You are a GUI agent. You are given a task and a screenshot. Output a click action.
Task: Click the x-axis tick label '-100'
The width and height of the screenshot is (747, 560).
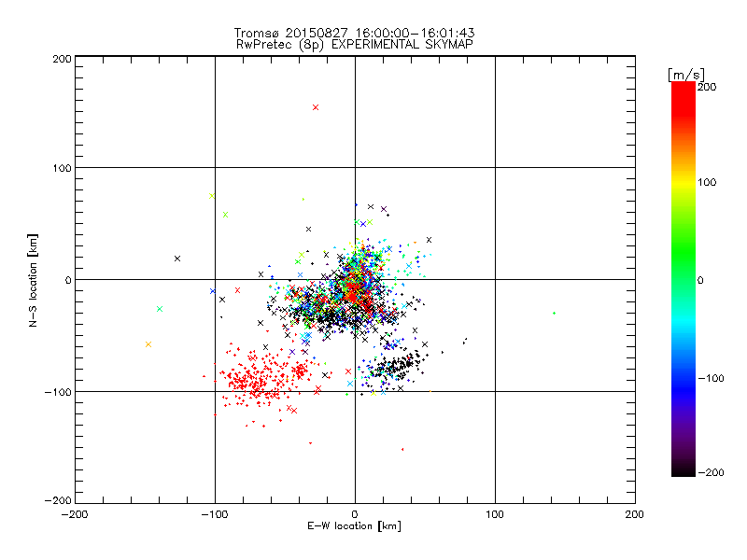point(215,514)
